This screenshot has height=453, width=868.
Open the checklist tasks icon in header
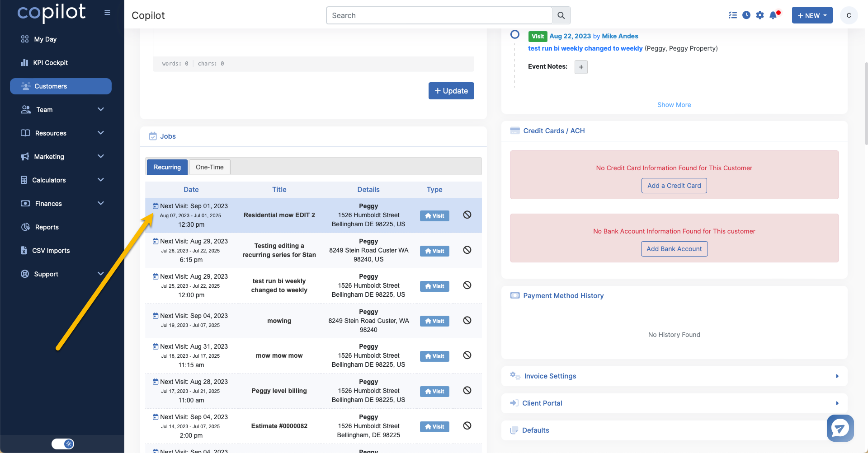pyautogui.click(x=733, y=15)
